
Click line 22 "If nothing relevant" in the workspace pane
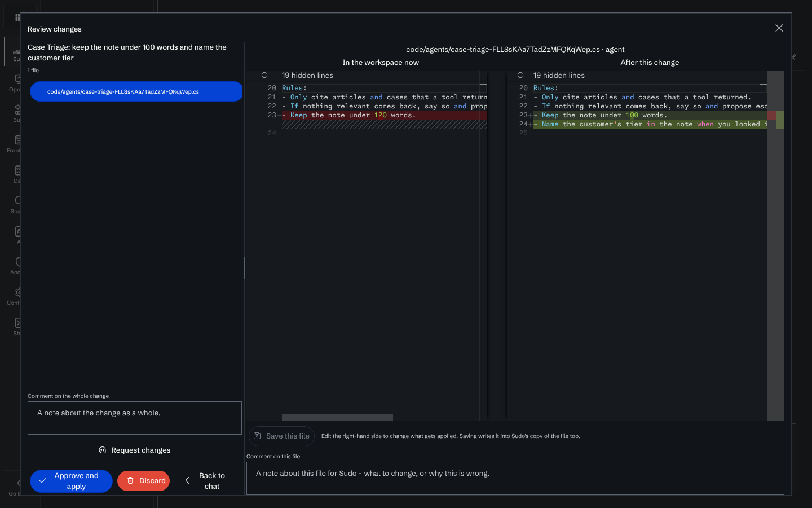pyautogui.click(x=385, y=106)
